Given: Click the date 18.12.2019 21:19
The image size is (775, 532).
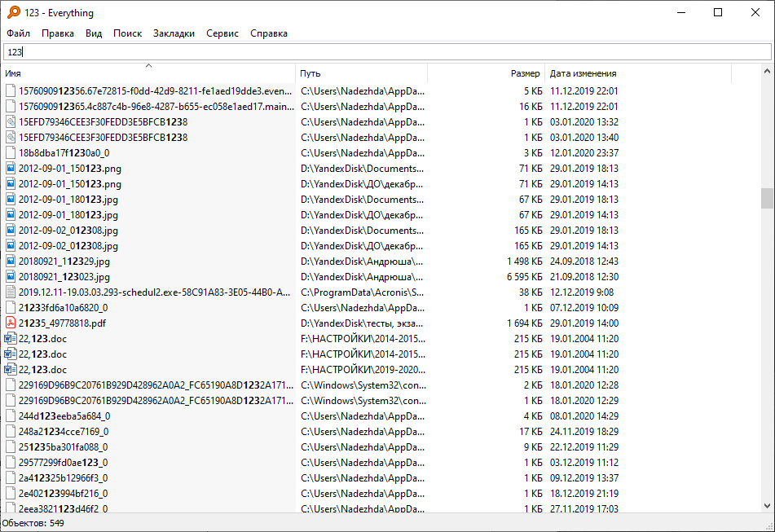Looking at the screenshot, I should [x=584, y=494].
